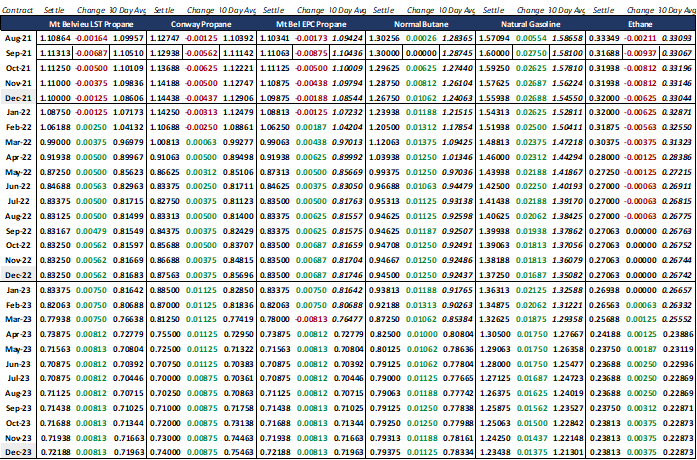Click the Ethane header cell

coord(641,24)
